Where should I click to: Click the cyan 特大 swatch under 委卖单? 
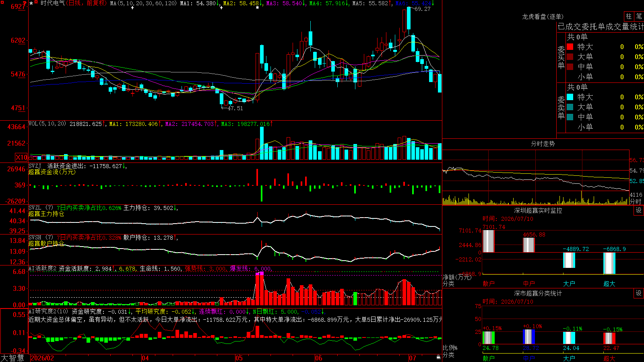[x=570, y=97]
